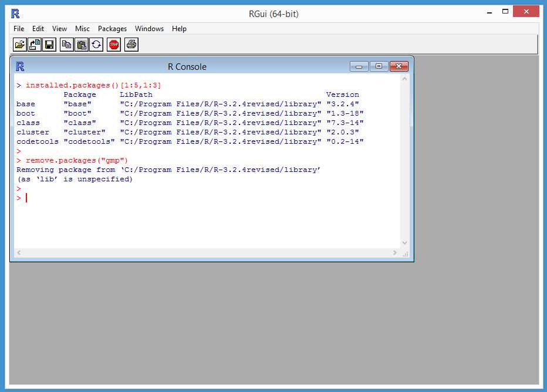Click the console vertical scrollbar down arrow
Screen dimensions: 547x392
click(x=404, y=243)
